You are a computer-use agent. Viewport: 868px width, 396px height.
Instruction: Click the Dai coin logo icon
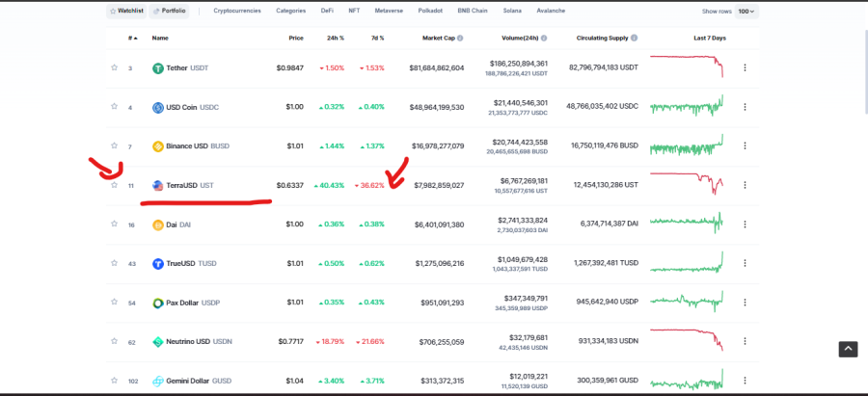pos(158,225)
